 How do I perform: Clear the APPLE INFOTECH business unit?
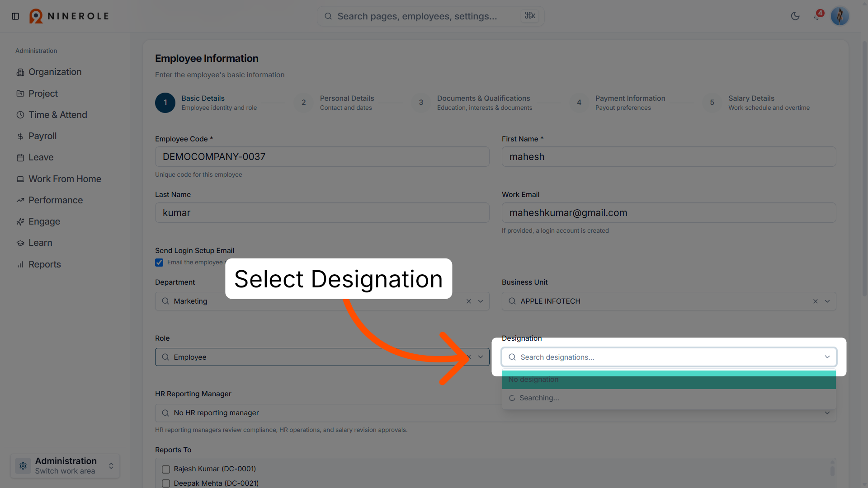(816, 301)
